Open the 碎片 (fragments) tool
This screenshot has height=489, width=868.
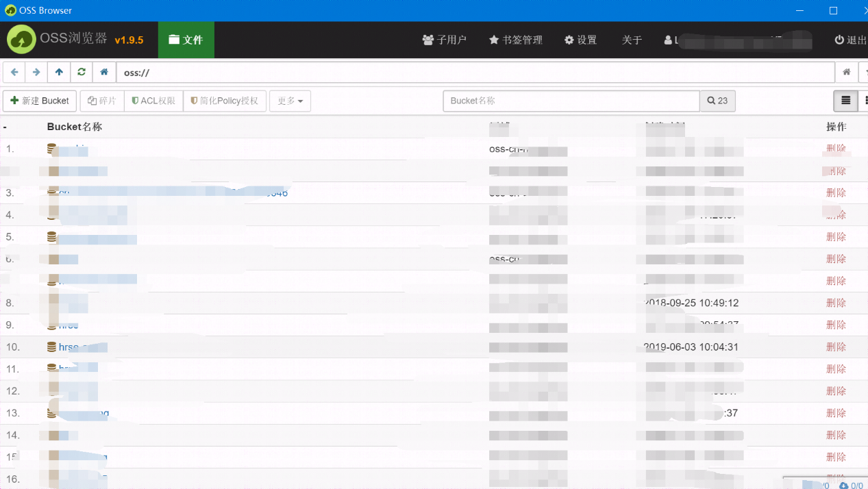click(101, 101)
